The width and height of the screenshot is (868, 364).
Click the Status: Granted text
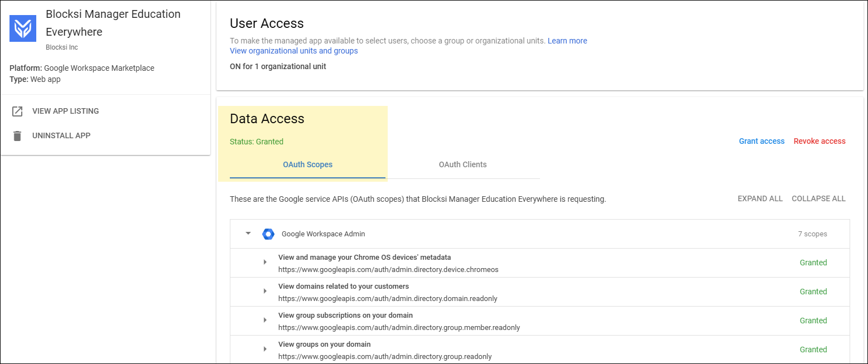coord(257,142)
